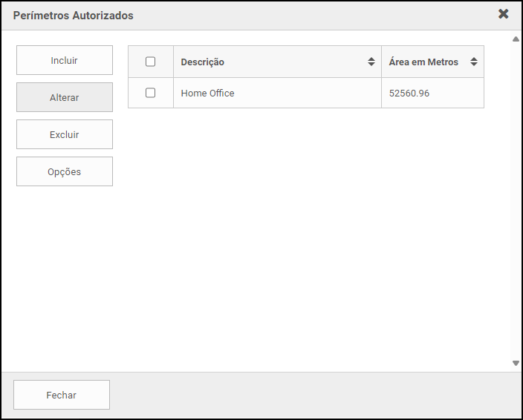Close the Perímetros Autorizados dialog with X
The image size is (523, 420).
click(x=503, y=14)
